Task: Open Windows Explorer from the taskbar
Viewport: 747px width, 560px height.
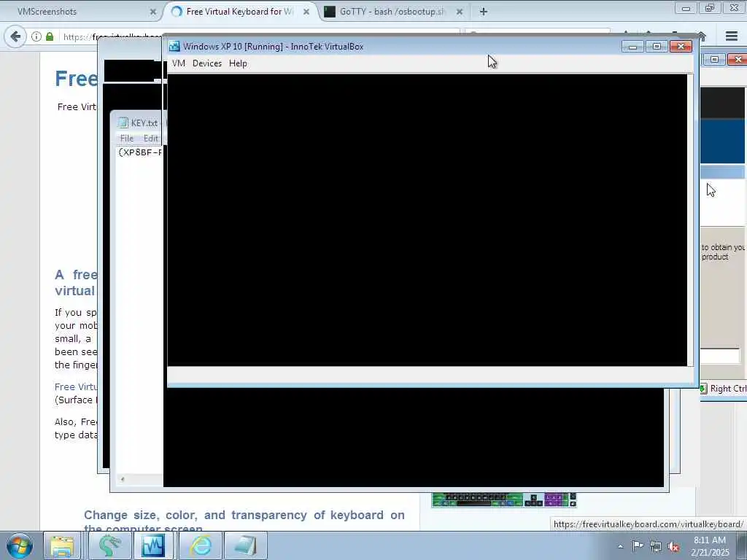Action: (63, 545)
